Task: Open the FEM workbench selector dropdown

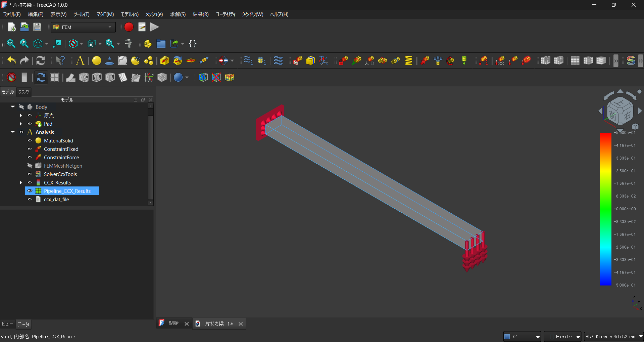Action: click(x=83, y=27)
